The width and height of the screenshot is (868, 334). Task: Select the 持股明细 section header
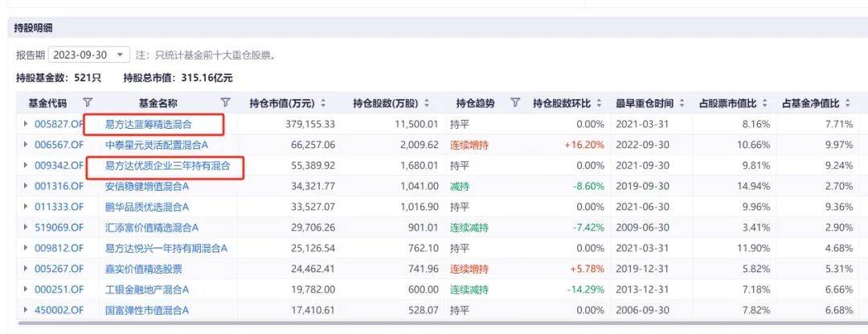tap(31, 28)
